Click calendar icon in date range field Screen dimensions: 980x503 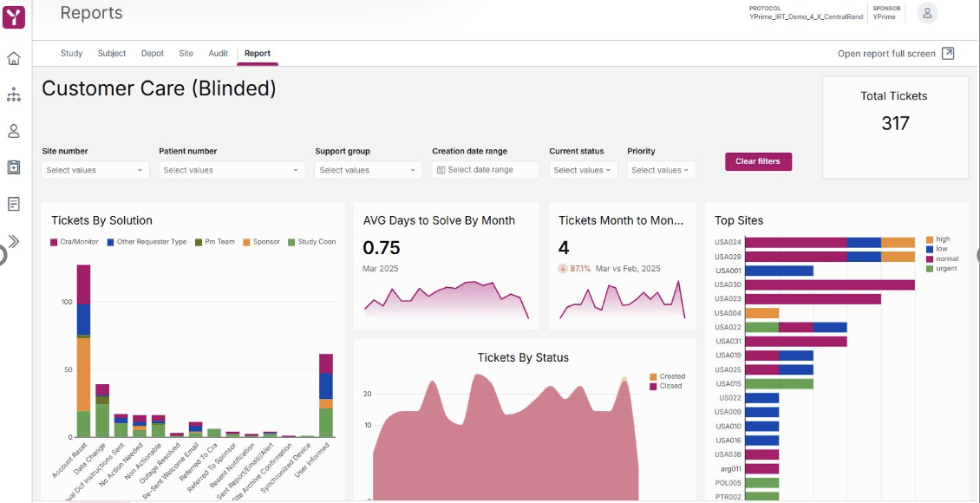point(441,170)
